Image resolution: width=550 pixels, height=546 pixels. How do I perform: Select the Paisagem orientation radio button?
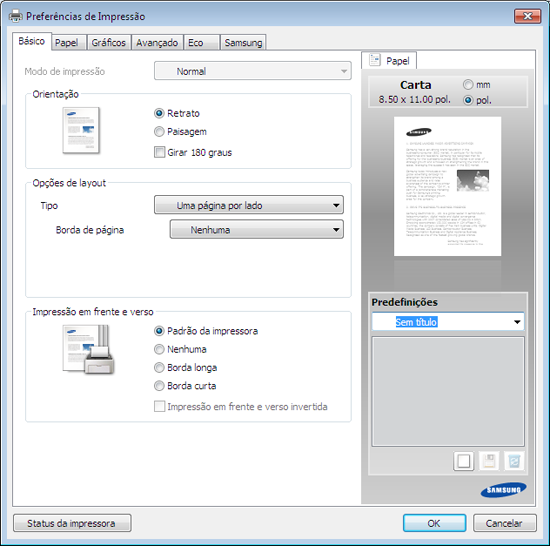coord(159,132)
